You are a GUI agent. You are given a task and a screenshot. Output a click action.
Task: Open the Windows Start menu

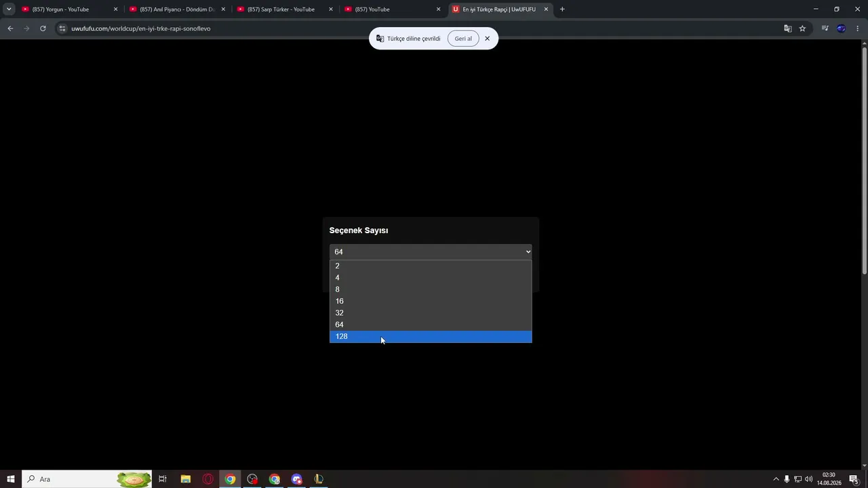click(x=11, y=479)
